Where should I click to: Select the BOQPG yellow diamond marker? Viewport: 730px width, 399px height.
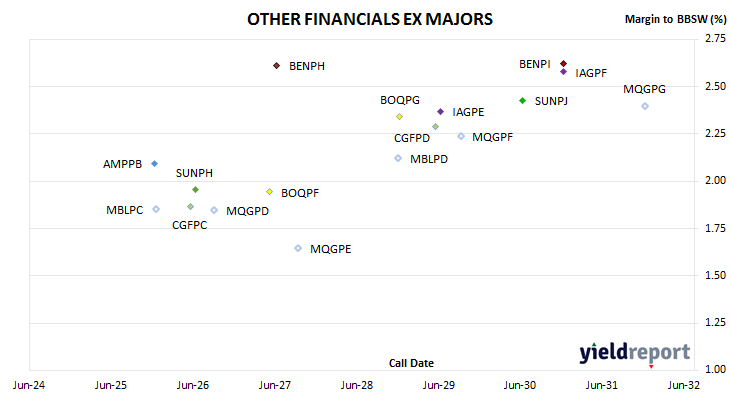coord(399,116)
